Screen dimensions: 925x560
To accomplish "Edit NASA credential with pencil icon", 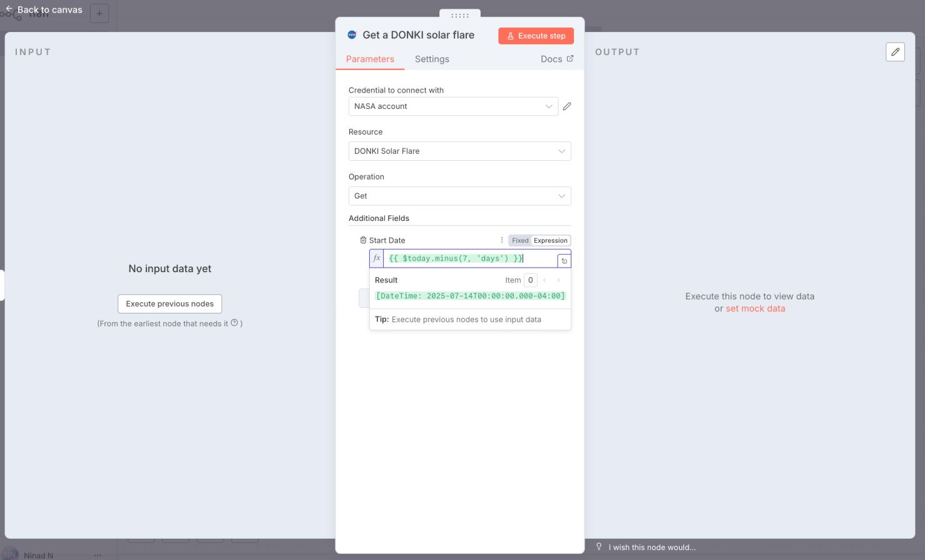I will (567, 106).
